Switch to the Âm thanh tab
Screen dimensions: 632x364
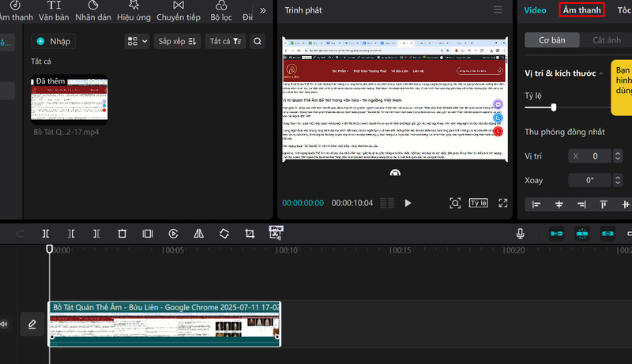581,9
